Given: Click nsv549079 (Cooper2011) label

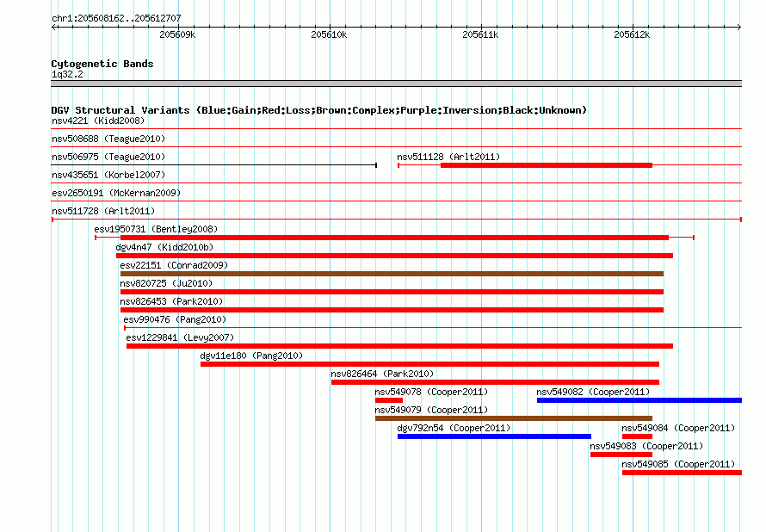Looking at the screenshot, I should coord(431,410).
